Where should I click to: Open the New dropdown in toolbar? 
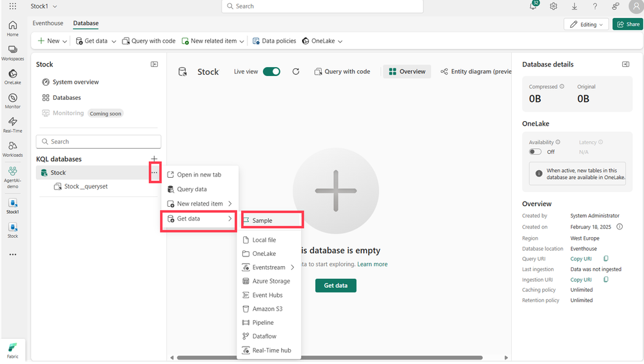(x=53, y=41)
